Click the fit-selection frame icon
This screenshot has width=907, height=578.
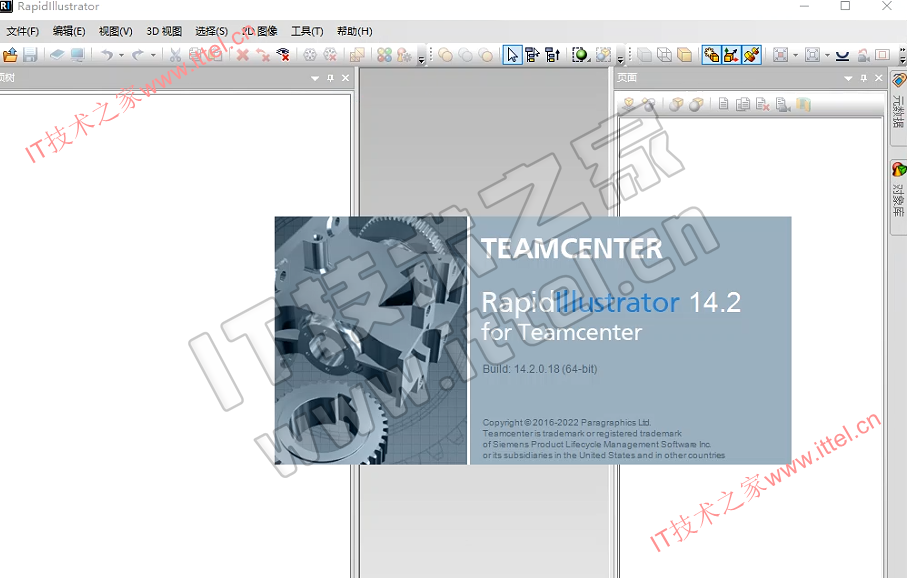coord(781,55)
